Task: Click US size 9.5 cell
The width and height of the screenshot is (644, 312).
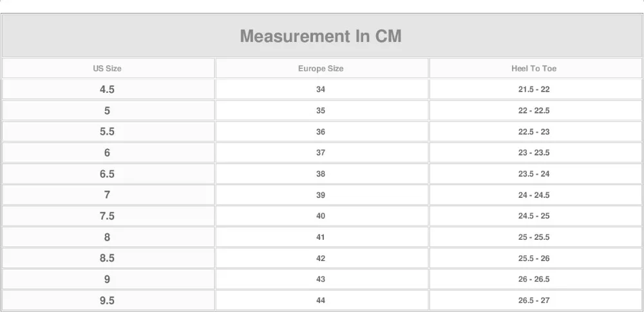Action: pyautogui.click(x=107, y=300)
